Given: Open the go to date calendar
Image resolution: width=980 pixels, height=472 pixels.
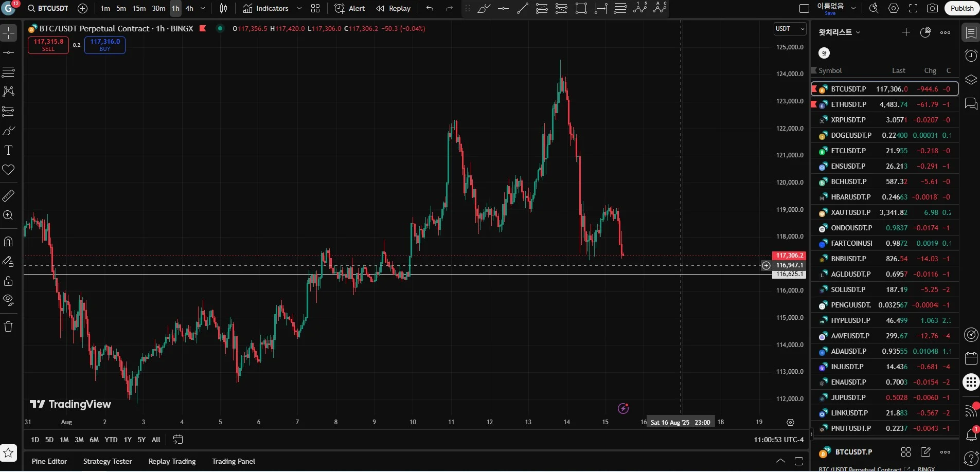Looking at the screenshot, I should [x=177, y=440].
